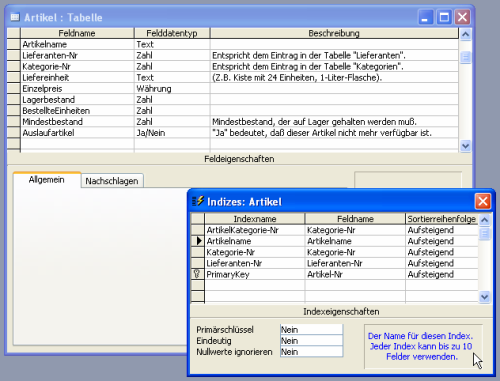
Task: Click the Feldname column header in Indizes dialog
Action: [x=355, y=219]
